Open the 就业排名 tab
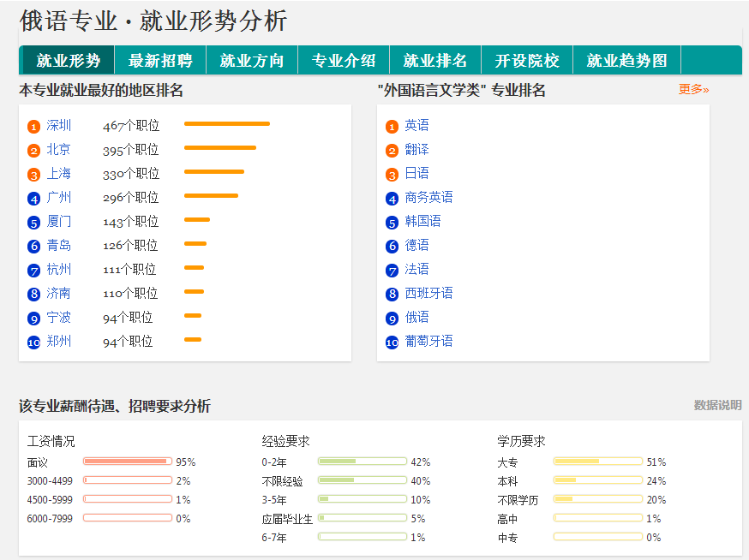Image resolution: width=749 pixels, height=560 pixels. [x=435, y=61]
